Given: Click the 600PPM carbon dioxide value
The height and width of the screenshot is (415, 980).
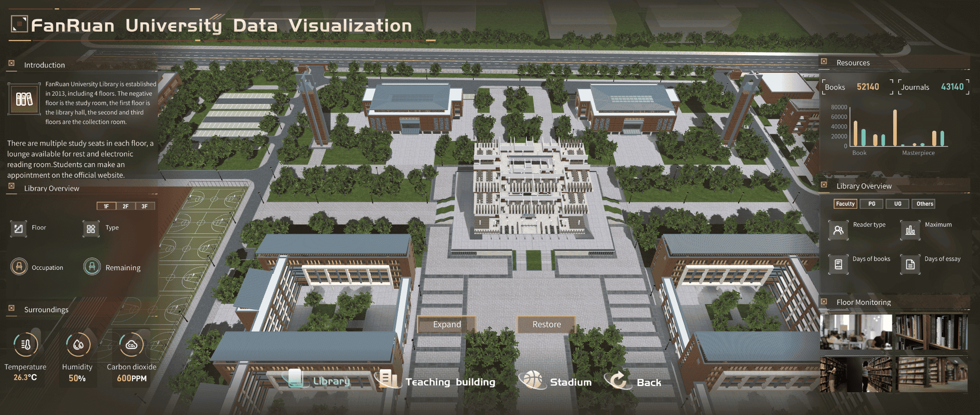Looking at the screenshot, I should pyautogui.click(x=132, y=378).
